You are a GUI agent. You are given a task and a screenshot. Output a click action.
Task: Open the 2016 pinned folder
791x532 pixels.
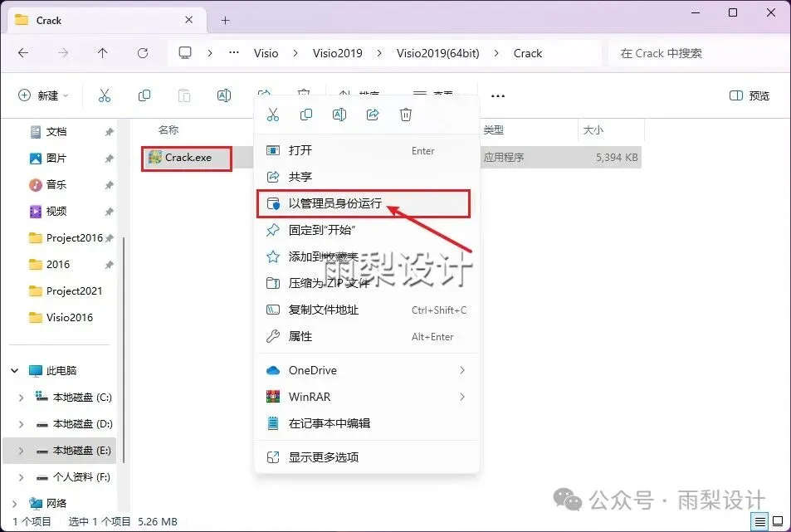pyautogui.click(x=58, y=264)
